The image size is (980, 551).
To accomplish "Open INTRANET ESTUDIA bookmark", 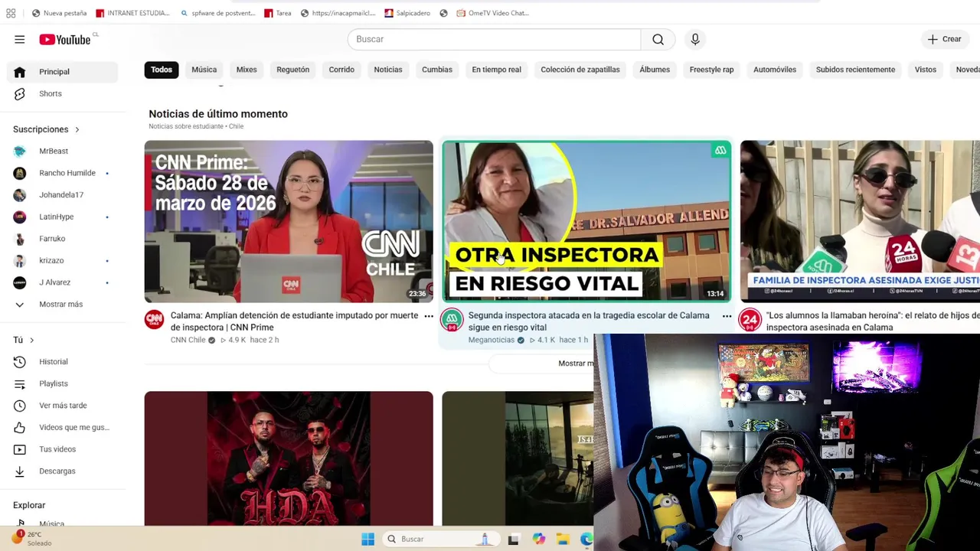I will point(132,13).
